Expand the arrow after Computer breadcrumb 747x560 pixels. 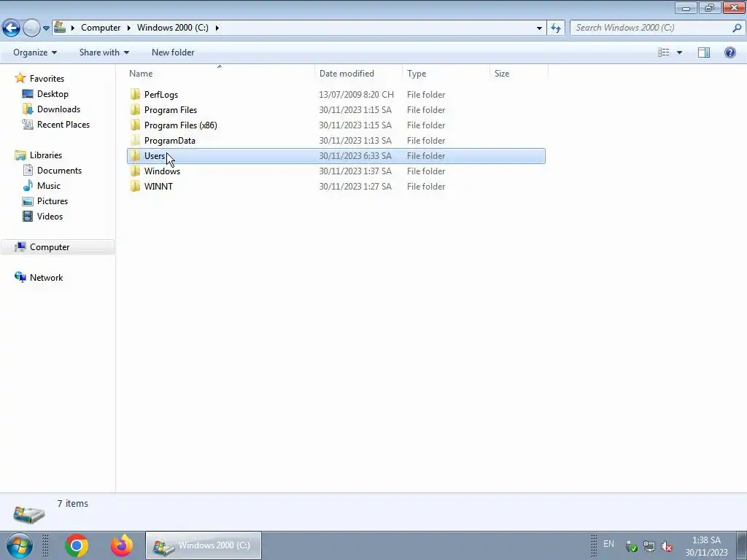[128, 28]
